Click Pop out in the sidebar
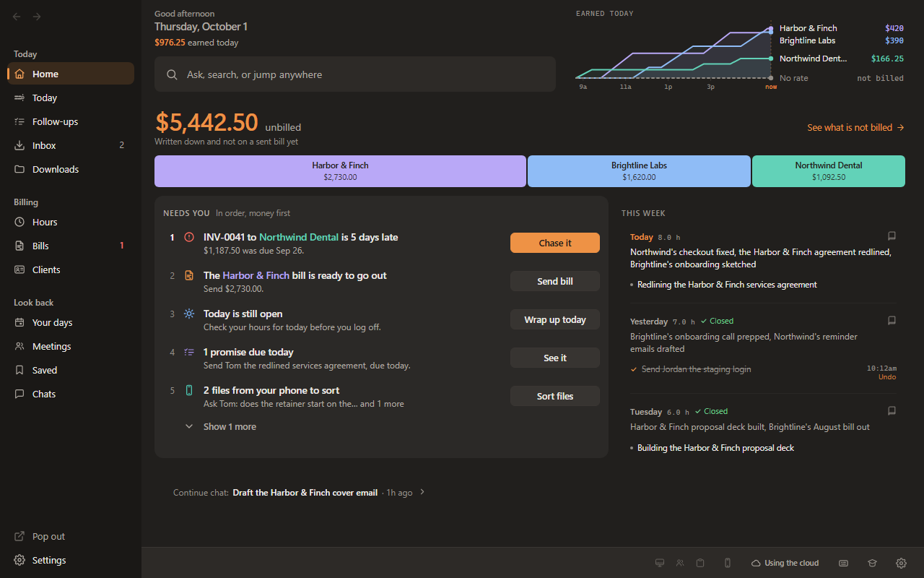 coord(71,536)
